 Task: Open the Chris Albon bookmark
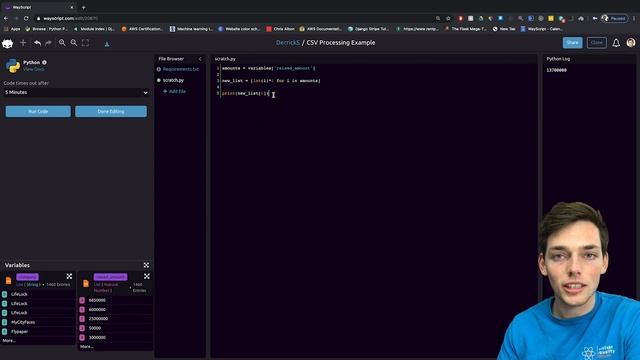pos(280,29)
